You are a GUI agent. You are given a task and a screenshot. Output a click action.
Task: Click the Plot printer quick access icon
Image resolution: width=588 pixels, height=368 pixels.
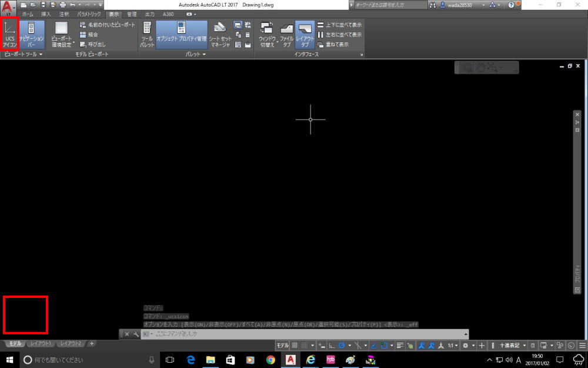coord(63,5)
